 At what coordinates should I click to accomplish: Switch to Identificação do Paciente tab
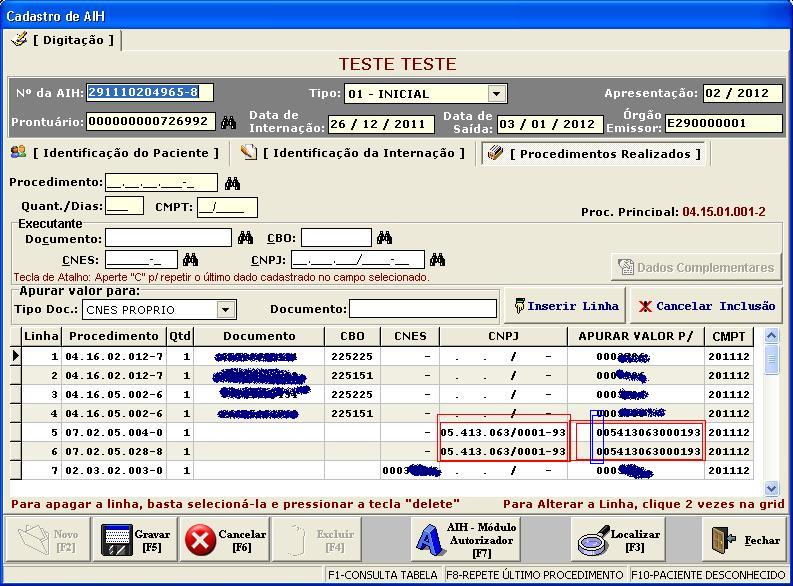point(115,153)
